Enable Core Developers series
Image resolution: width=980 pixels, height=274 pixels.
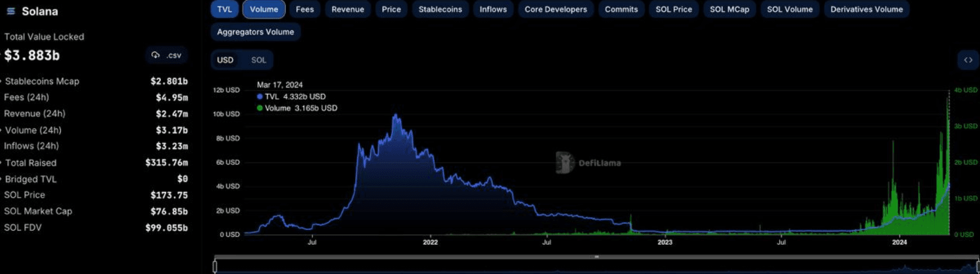(556, 10)
